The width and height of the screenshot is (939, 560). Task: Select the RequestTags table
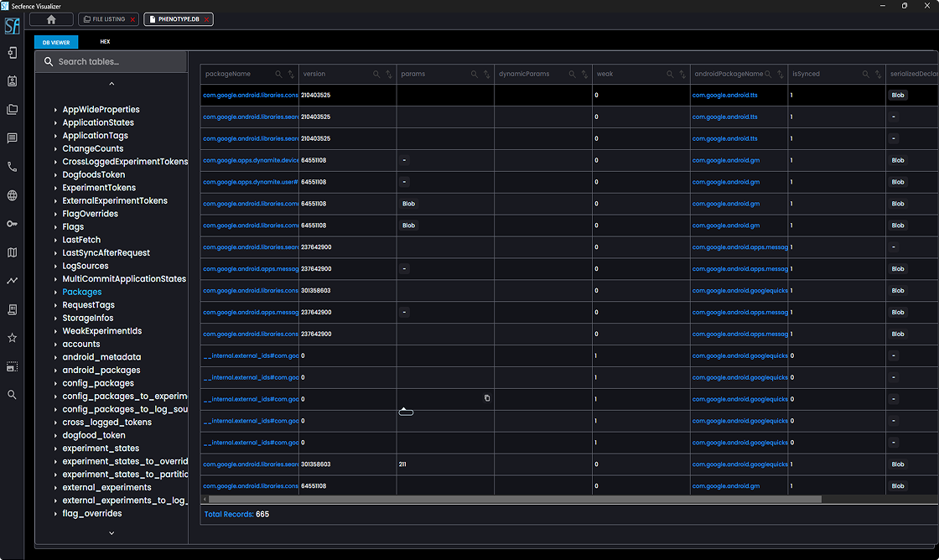point(88,305)
